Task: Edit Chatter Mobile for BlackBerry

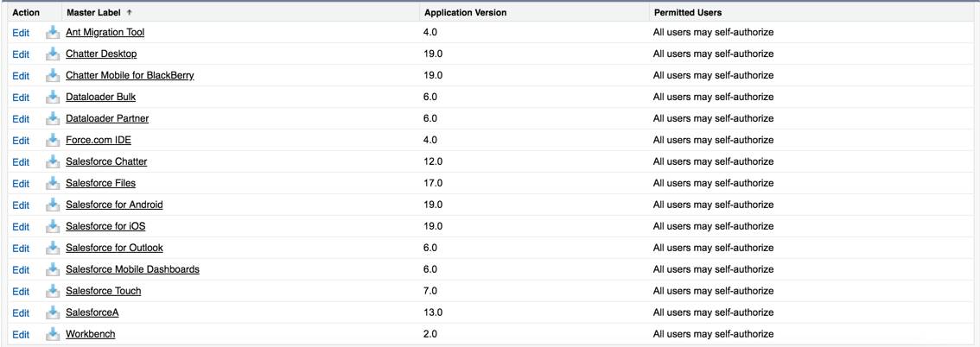Action: [21, 75]
